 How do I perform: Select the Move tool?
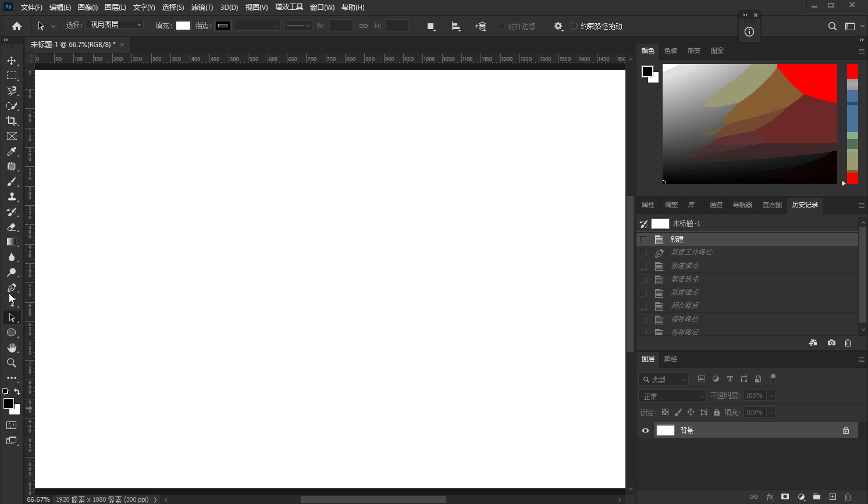12,60
